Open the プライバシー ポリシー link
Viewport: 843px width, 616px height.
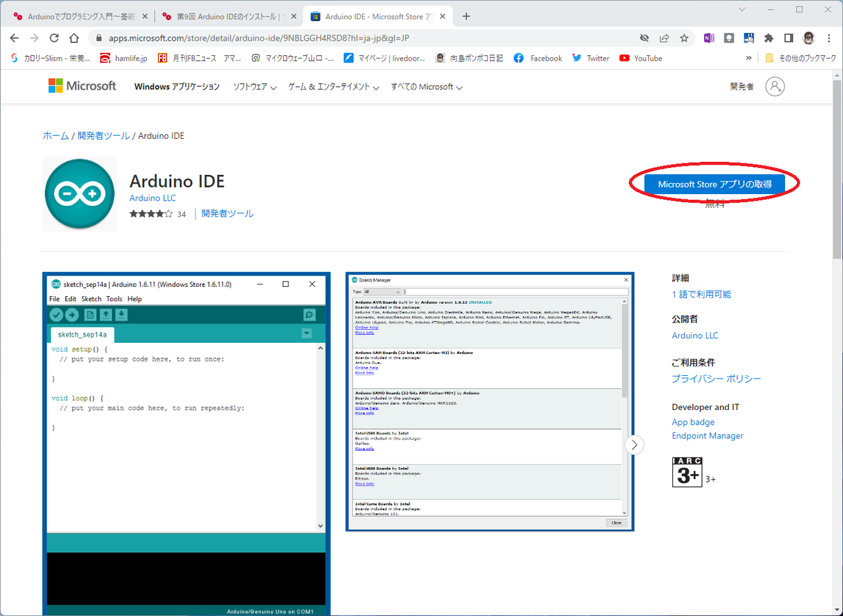click(x=717, y=379)
